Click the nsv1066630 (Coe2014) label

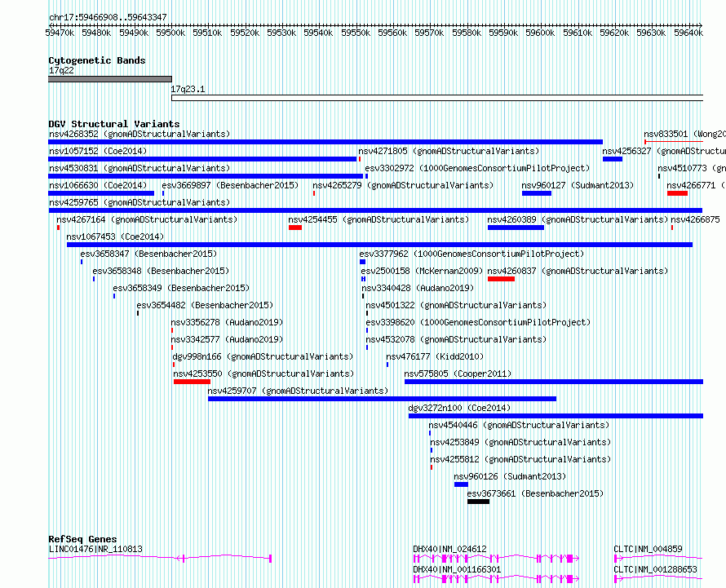pos(98,185)
